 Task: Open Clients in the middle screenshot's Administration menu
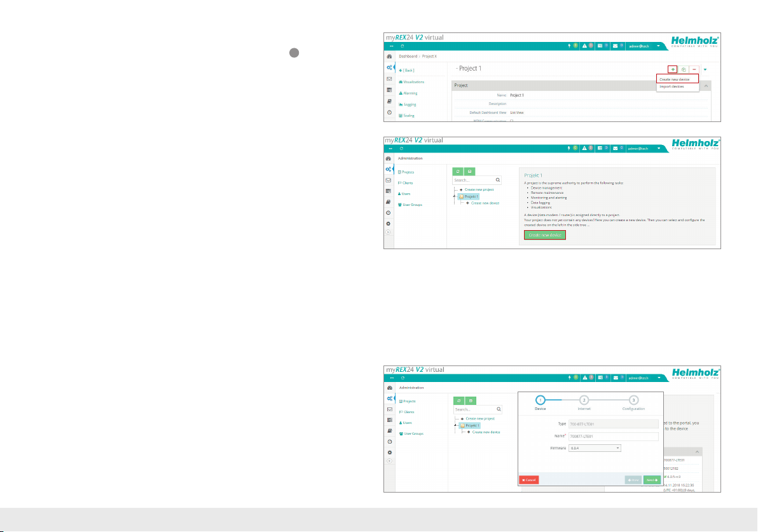click(406, 183)
